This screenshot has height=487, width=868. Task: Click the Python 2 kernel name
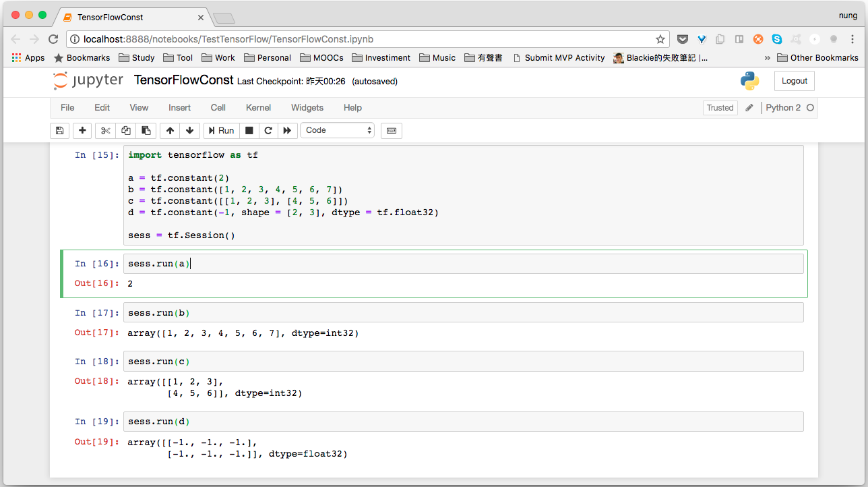(783, 108)
